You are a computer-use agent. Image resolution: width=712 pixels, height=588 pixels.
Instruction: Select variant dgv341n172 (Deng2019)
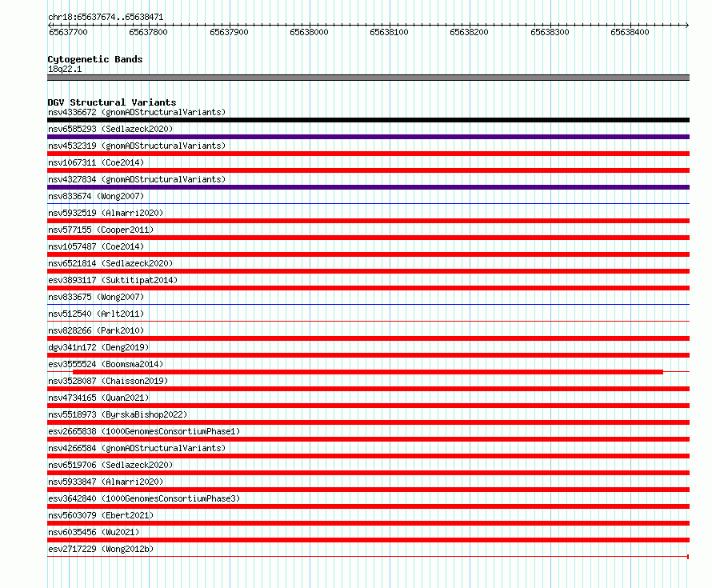(98, 347)
